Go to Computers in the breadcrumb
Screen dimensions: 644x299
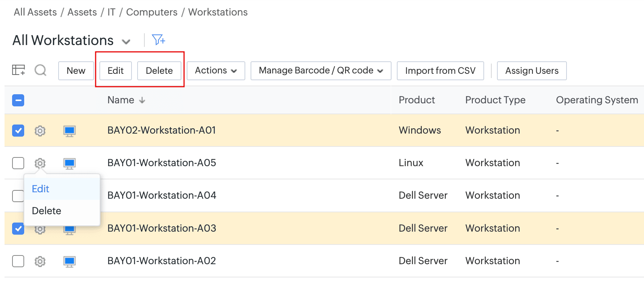[152, 12]
